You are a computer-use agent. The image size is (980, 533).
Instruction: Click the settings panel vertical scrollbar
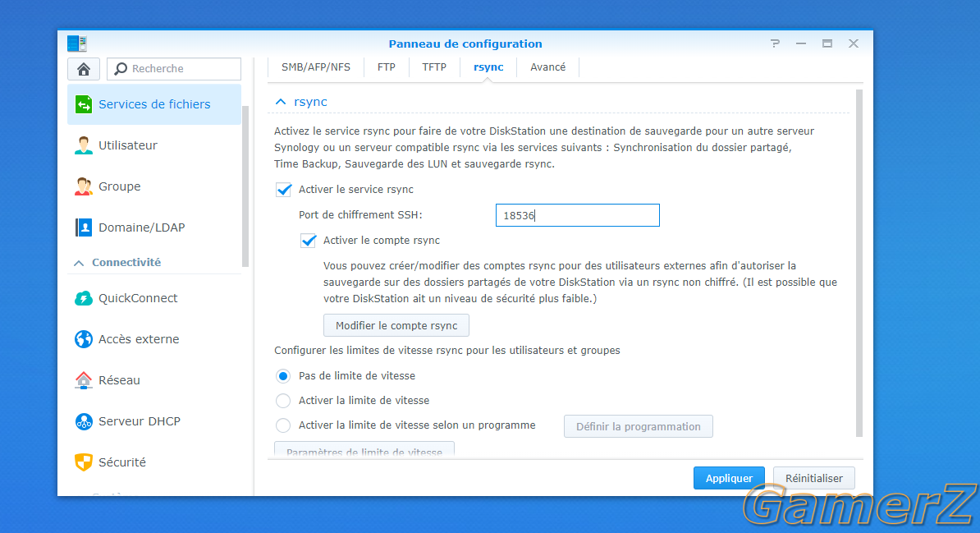click(x=859, y=263)
